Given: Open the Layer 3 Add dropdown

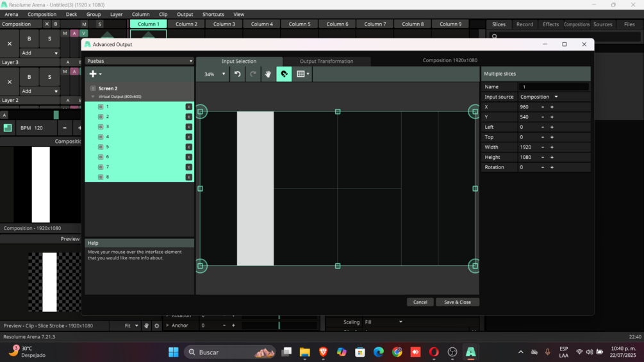Looking at the screenshot, I should pyautogui.click(x=40, y=53).
